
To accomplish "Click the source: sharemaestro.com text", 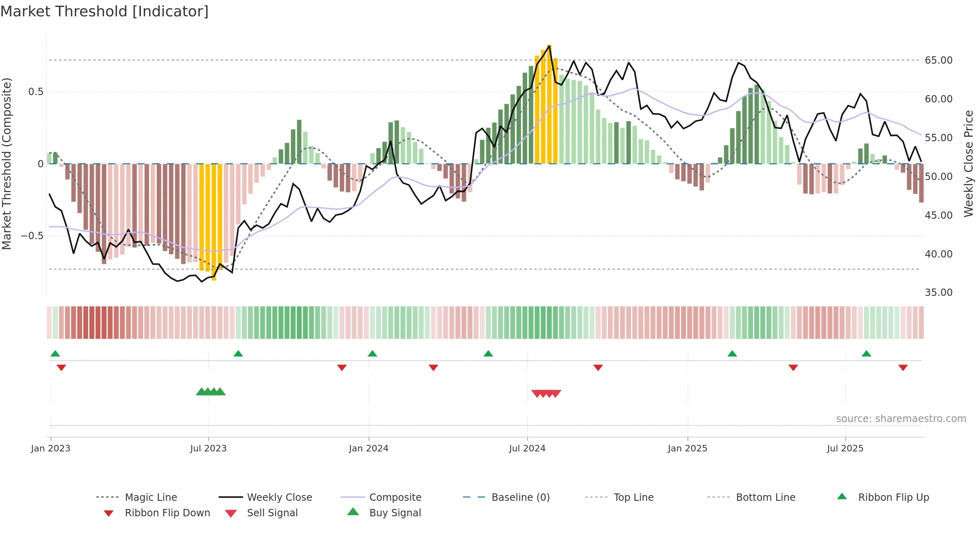I will [901, 419].
